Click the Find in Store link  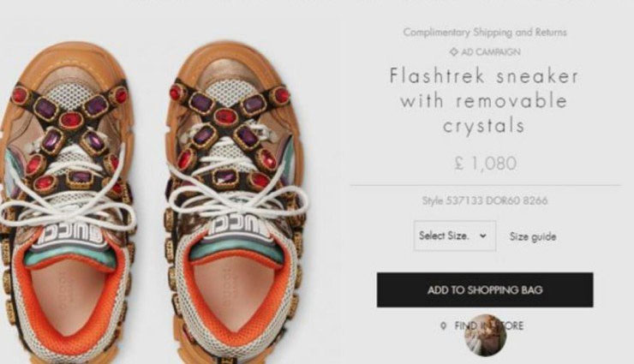pos(488,325)
